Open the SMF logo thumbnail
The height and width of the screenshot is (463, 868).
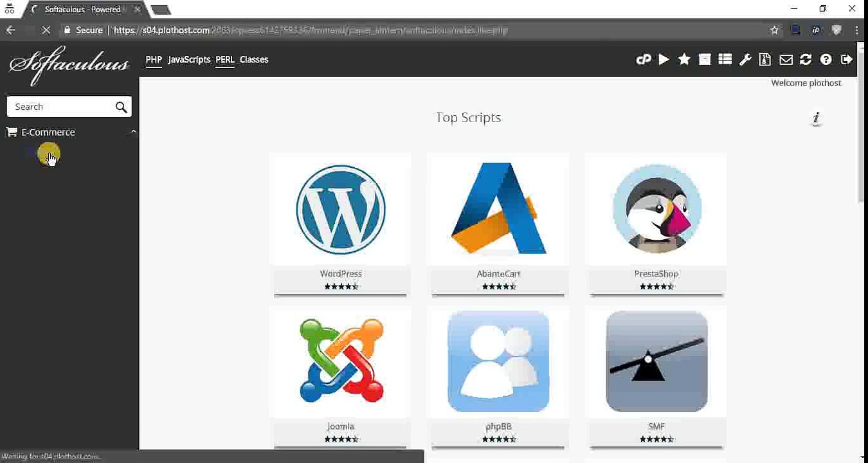pyautogui.click(x=656, y=362)
